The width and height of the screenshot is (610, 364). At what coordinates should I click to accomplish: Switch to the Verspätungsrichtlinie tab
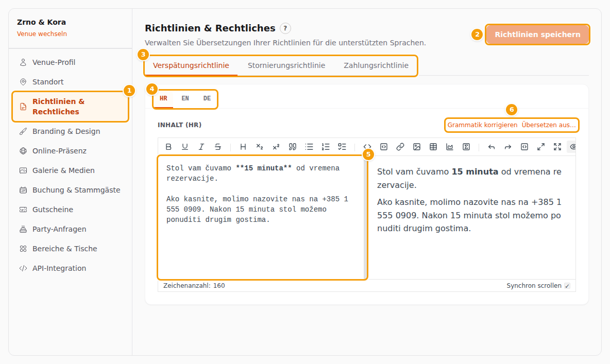point(191,65)
